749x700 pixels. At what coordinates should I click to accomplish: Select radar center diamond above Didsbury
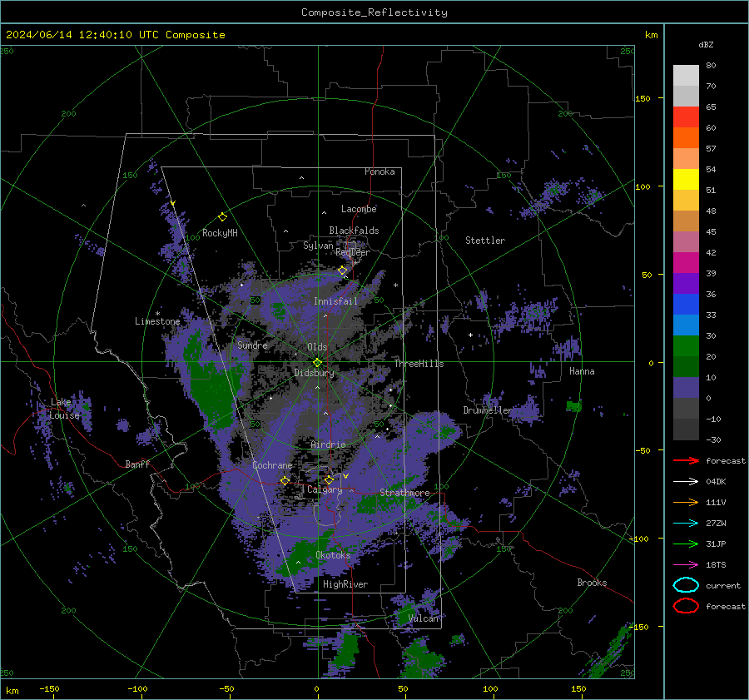point(317,363)
